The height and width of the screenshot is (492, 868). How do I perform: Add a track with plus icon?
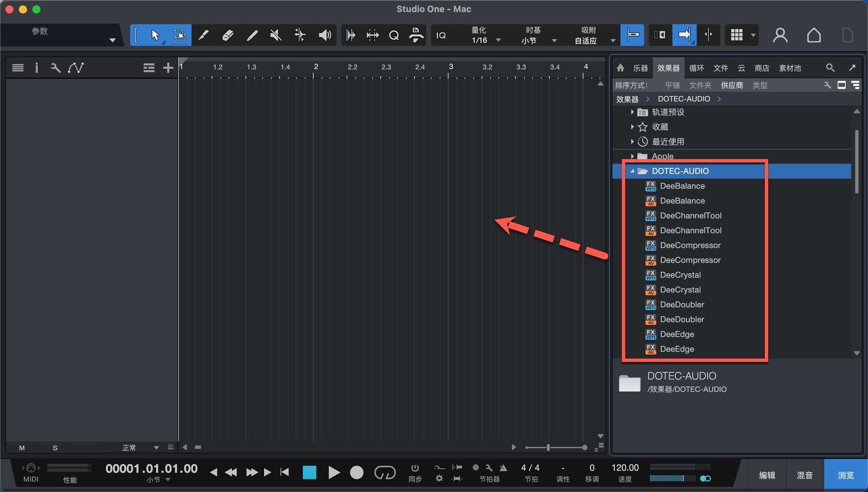[168, 68]
